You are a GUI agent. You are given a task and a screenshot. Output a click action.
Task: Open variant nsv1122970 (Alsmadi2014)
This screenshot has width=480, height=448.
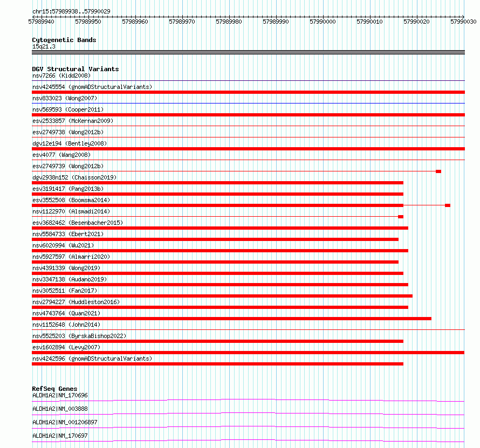click(71, 211)
